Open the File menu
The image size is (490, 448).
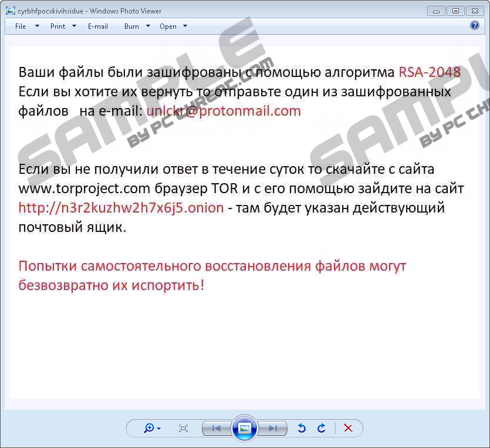(21, 26)
